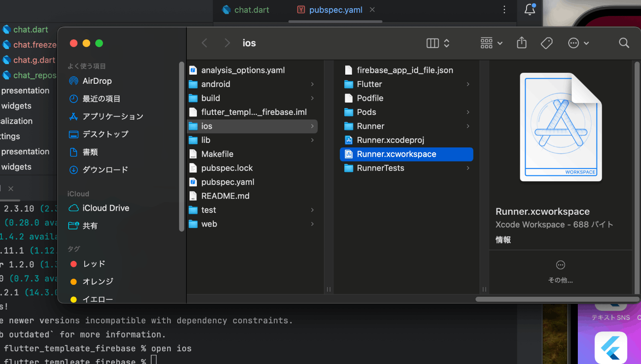Screen dimensions: 641x364
Task: Select the Makefile file
Action: coord(211,154)
